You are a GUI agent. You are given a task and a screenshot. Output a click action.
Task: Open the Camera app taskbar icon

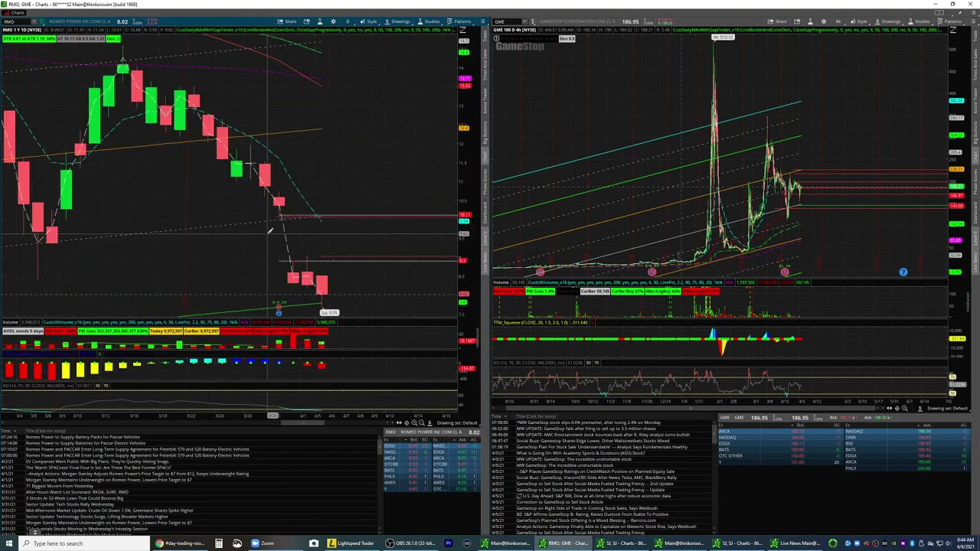pos(313,543)
